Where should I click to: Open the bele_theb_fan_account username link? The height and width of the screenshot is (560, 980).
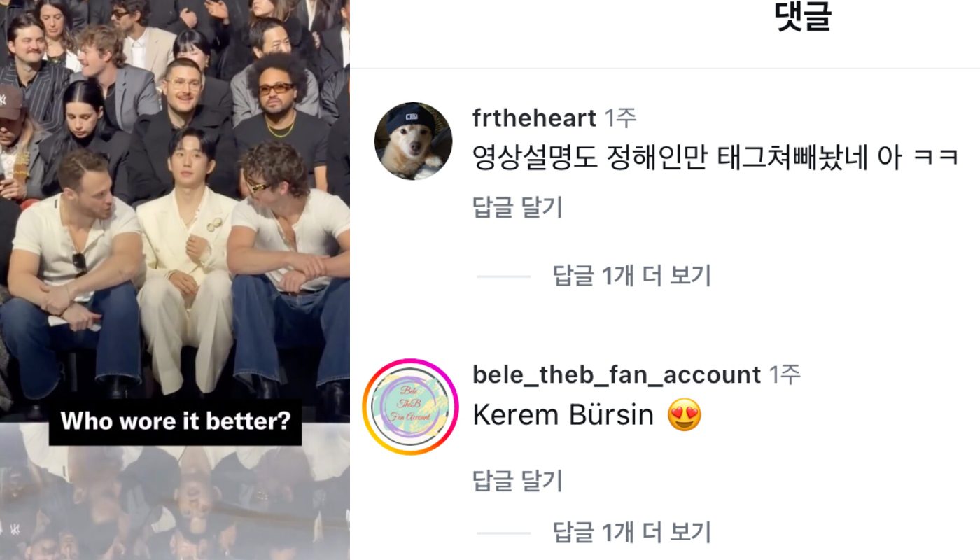click(x=617, y=374)
